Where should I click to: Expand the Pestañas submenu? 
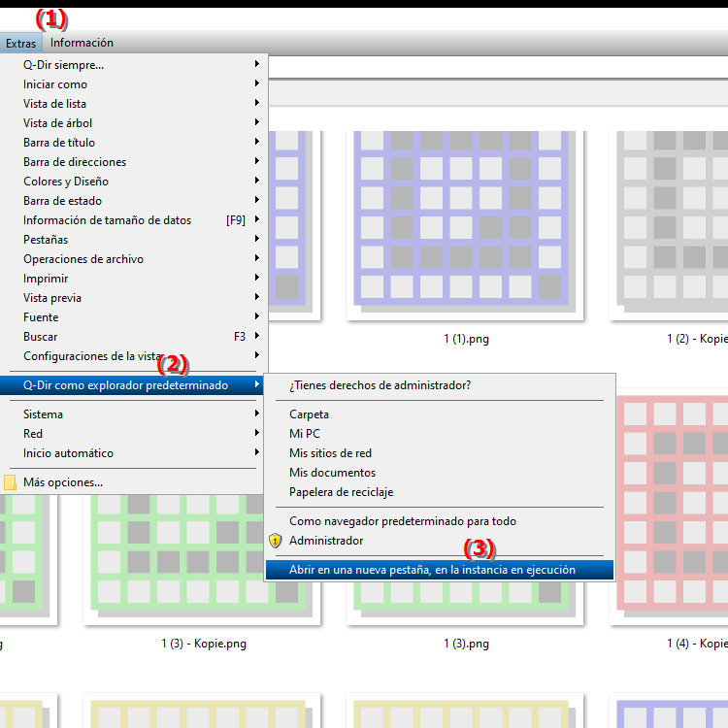click(46, 240)
